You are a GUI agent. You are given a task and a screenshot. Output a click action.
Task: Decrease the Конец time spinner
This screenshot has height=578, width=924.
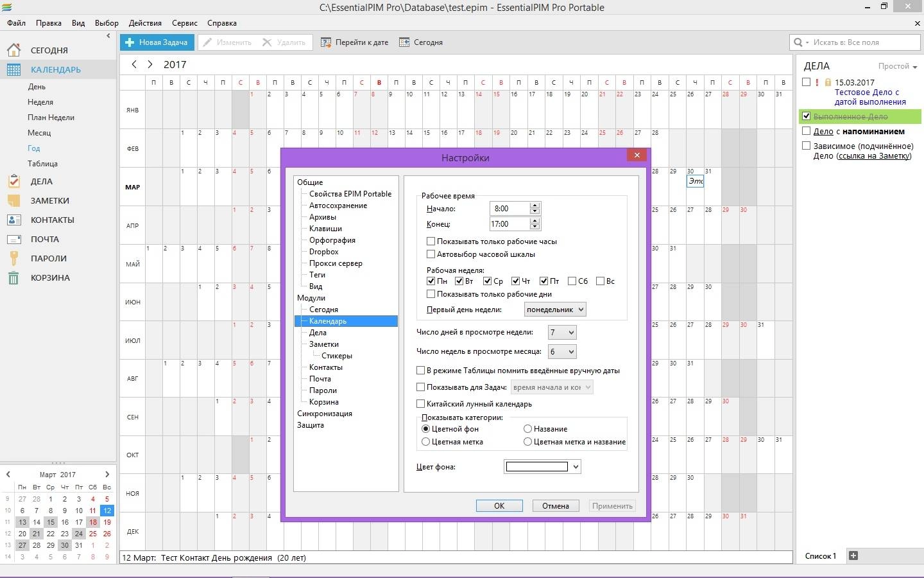pyautogui.click(x=535, y=227)
